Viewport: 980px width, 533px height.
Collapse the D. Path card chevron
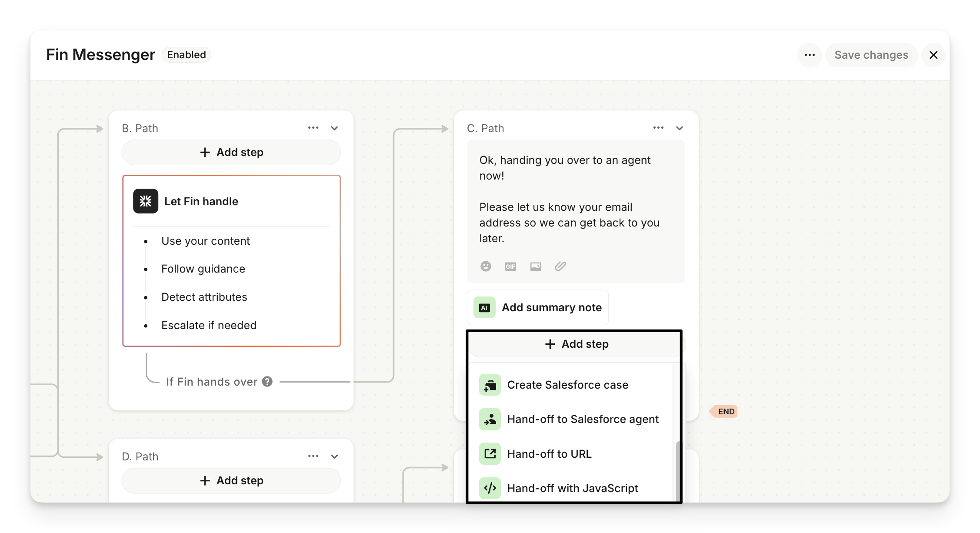click(x=334, y=456)
